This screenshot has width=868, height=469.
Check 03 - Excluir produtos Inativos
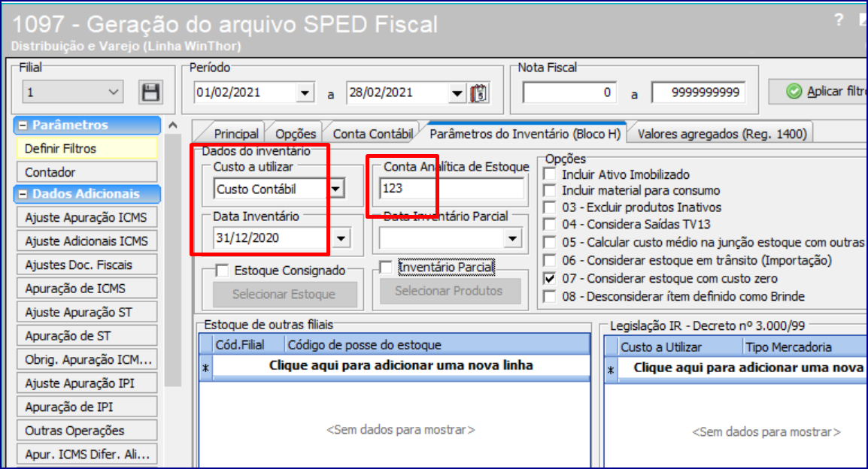click(x=550, y=207)
